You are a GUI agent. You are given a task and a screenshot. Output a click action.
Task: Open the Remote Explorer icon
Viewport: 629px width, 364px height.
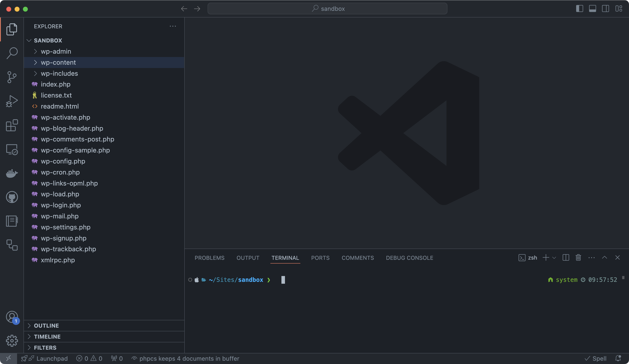12,149
